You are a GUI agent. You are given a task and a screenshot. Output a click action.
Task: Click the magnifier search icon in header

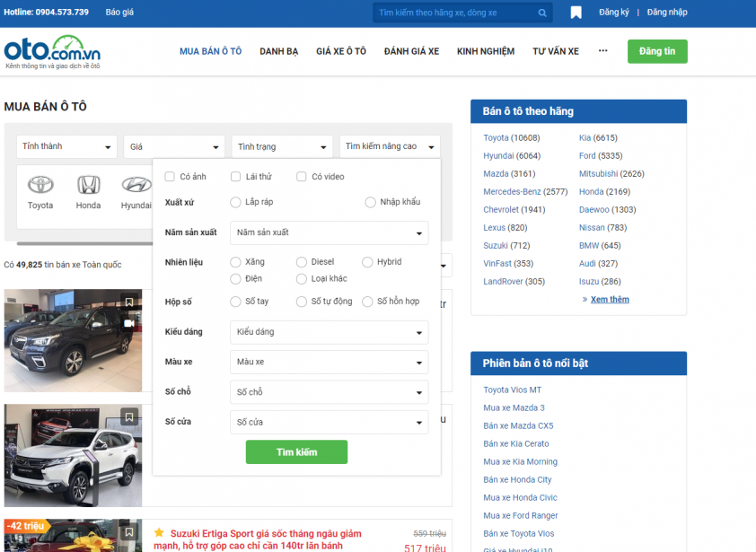pos(542,13)
